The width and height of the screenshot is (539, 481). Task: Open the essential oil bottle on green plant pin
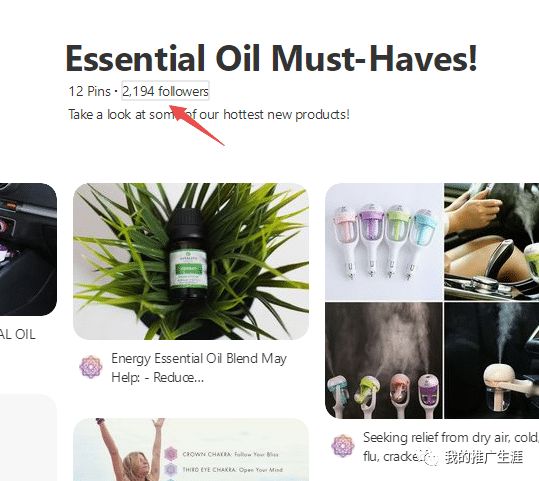pyautogui.click(x=191, y=261)
